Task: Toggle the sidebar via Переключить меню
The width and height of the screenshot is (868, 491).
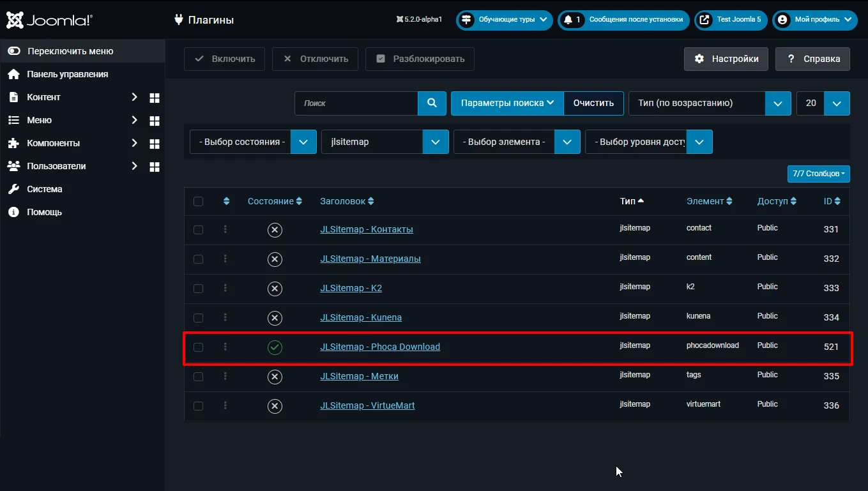Action: point(82,51)
